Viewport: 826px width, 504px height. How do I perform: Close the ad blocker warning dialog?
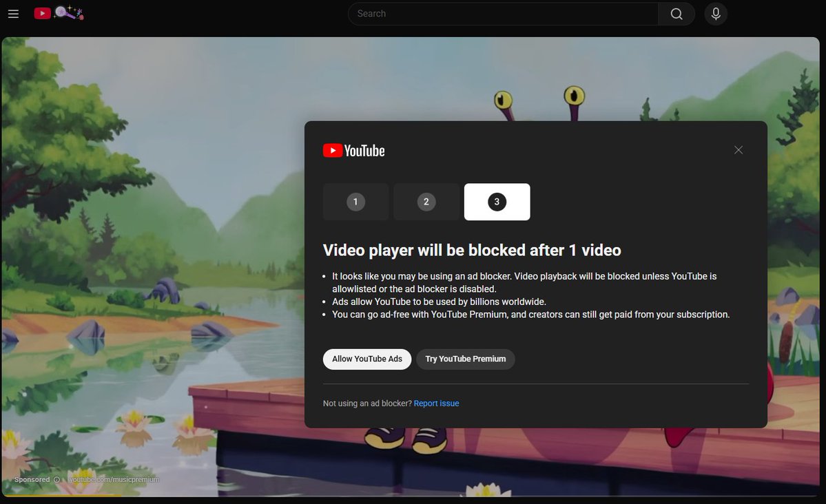pyautogui.click(x=738, y=150)
